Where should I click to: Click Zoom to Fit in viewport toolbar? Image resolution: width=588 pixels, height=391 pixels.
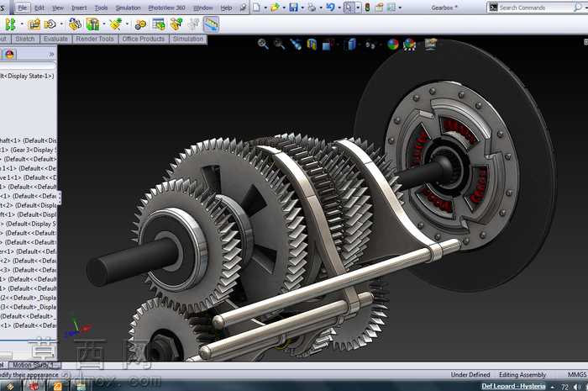pos(263,45)
